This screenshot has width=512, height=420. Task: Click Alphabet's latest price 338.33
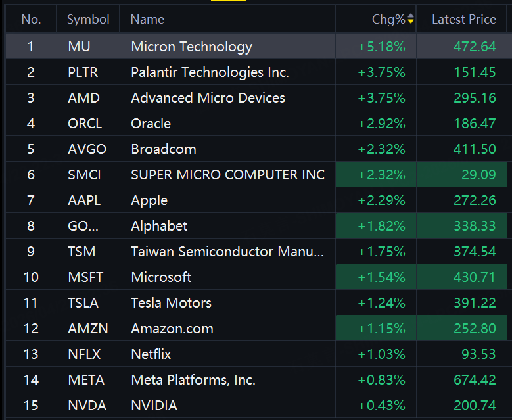click(475, 226)
